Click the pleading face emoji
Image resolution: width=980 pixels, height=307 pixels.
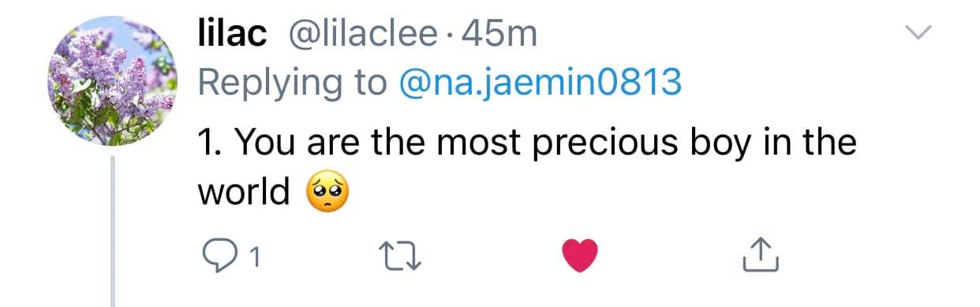(x=327, y=193)
